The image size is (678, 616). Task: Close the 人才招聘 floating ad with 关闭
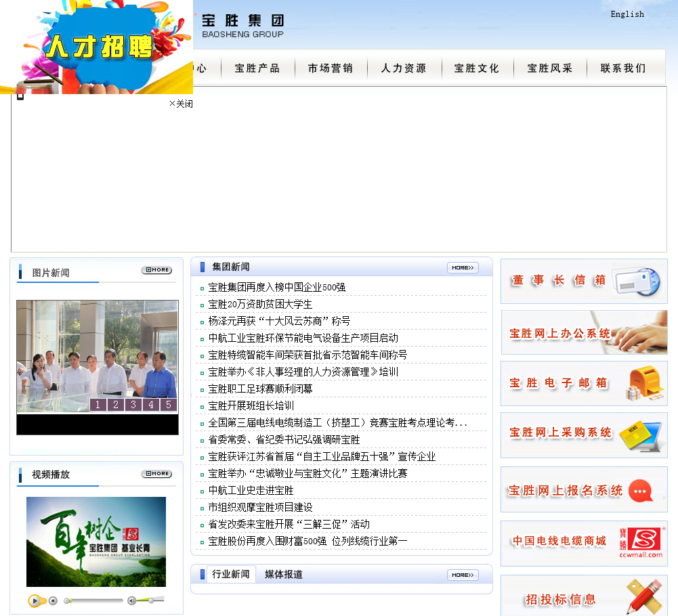[x=181, y=104]
